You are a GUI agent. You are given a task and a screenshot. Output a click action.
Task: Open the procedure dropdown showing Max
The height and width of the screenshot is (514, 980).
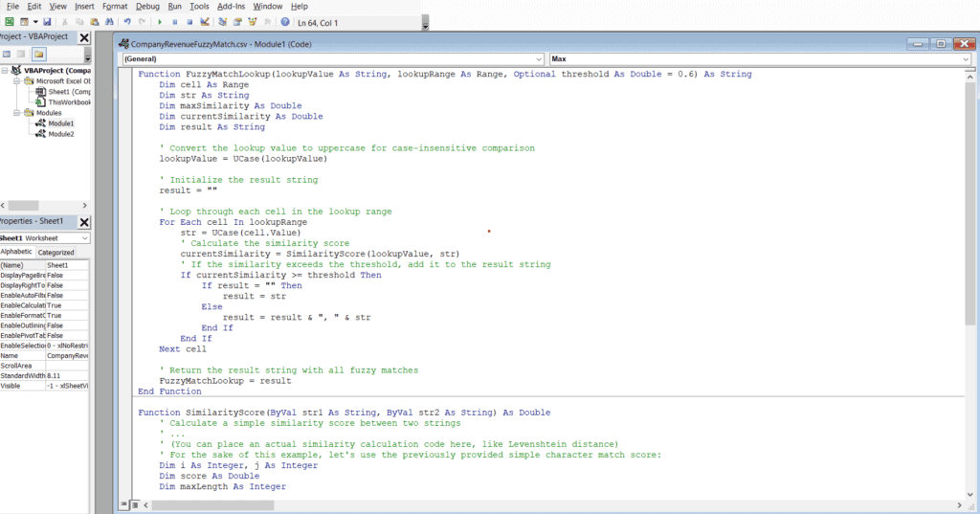[x=760, y=58]
